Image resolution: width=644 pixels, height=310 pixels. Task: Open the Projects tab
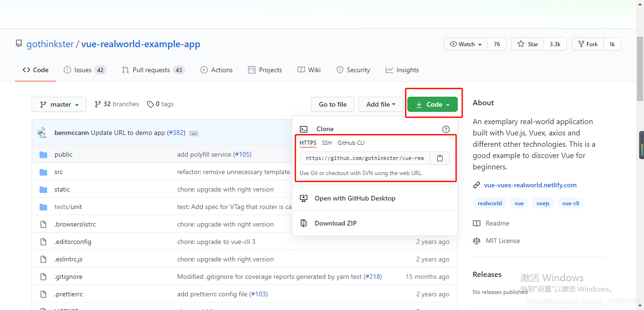click(x=265, y=70)
